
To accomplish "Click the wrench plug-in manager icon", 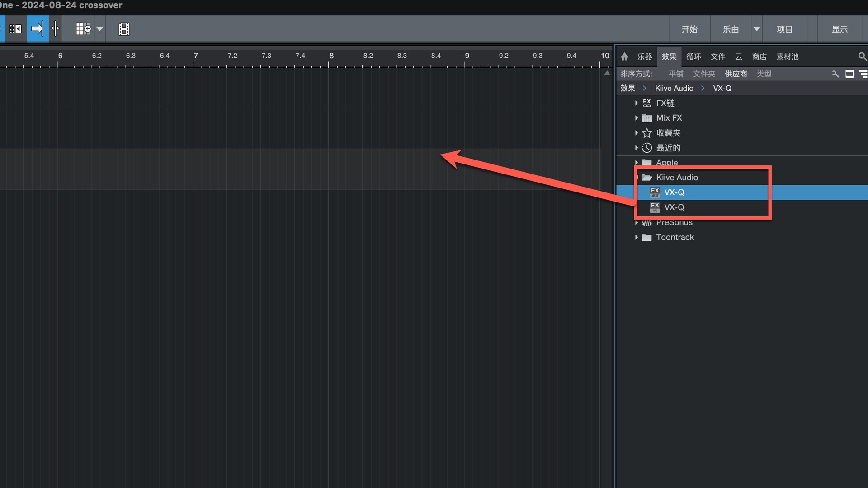I will pos(835,74).
